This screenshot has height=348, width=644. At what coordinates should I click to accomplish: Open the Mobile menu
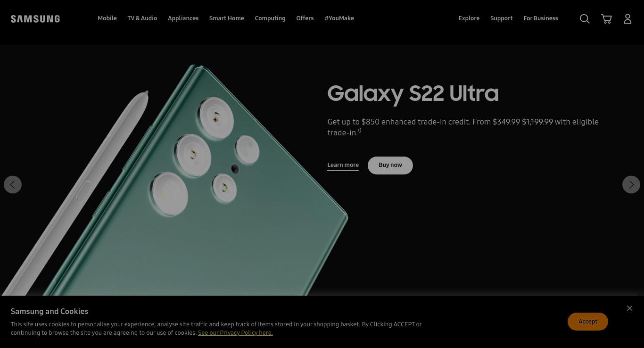coord(107,18)
